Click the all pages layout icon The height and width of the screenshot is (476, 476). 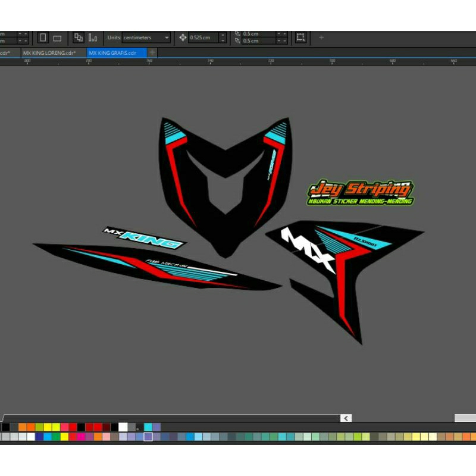[79, 37]
